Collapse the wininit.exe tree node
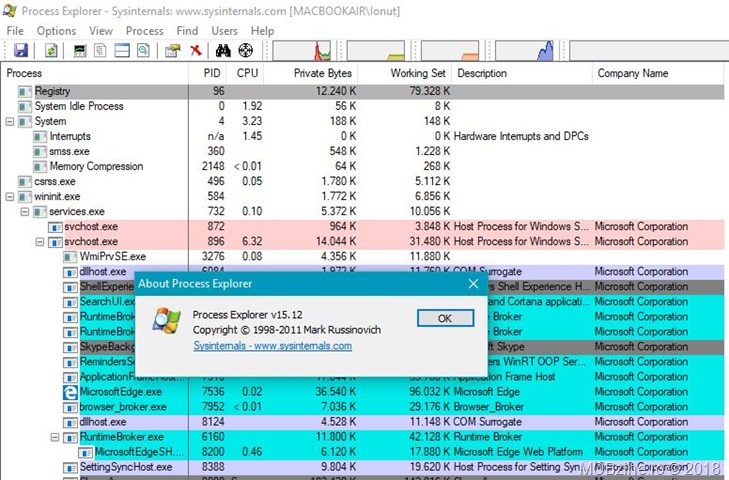Image resolution: width=729 pixels, height=480 pixels. coord(10,197)
